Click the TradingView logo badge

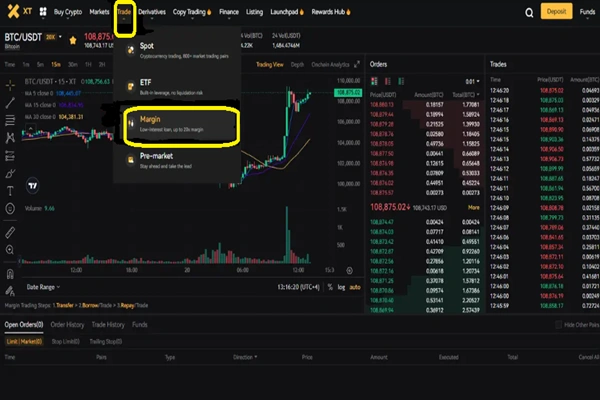pyautogui.click(x=33, y=186)
